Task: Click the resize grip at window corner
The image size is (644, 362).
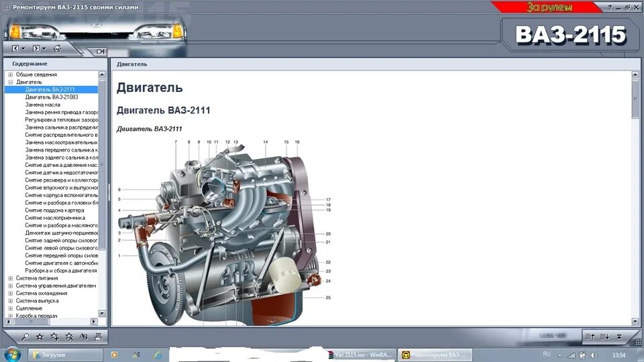Action: (638, 342)
